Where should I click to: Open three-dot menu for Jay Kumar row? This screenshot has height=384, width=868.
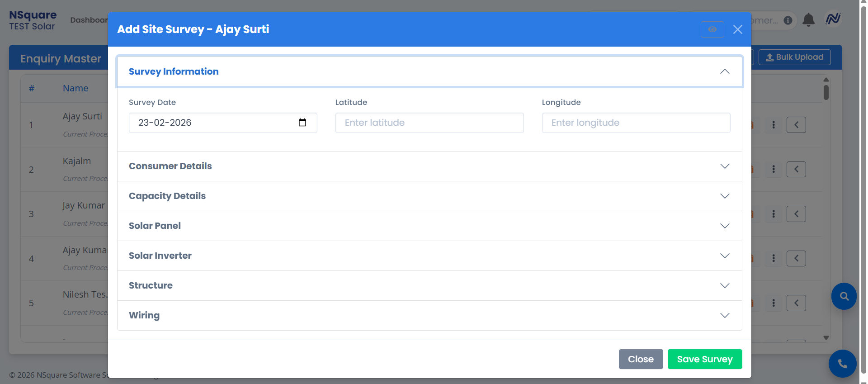[x=774, y=214]
